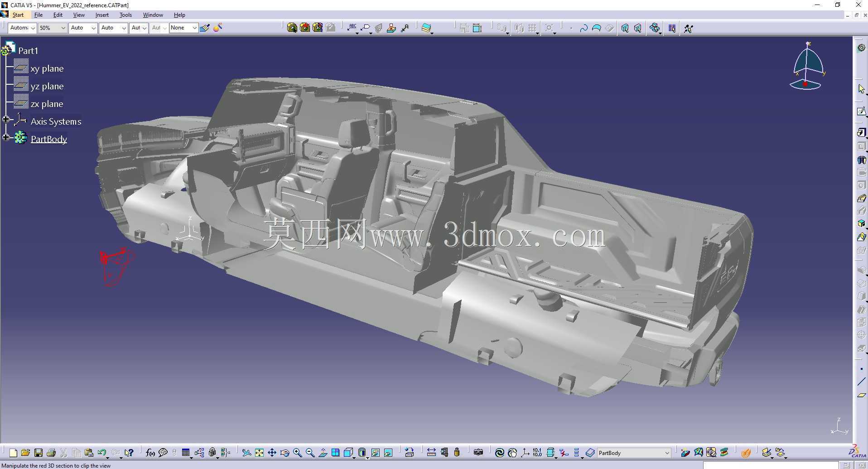Select Part1 root in tree
The height and width of the screenshot is (469, 868).
click(28, 51)
